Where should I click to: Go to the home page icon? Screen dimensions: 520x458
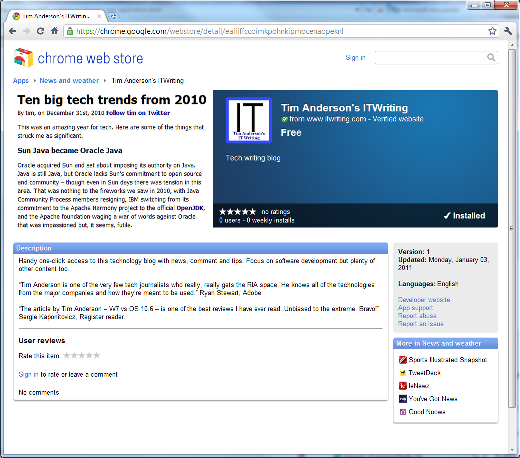point(54,31)
